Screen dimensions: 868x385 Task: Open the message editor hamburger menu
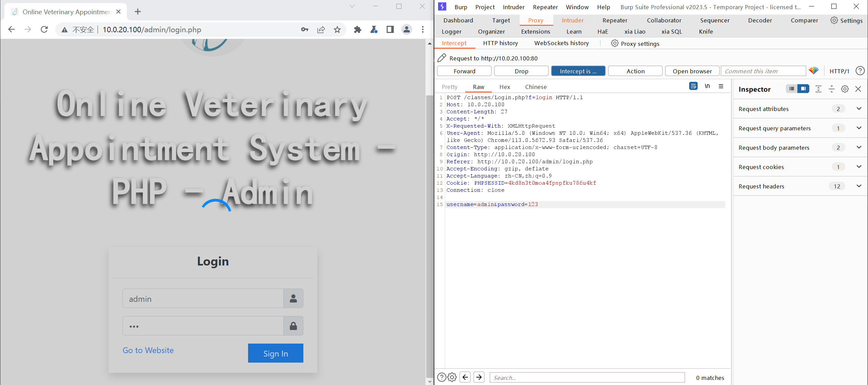click(721, 86)
